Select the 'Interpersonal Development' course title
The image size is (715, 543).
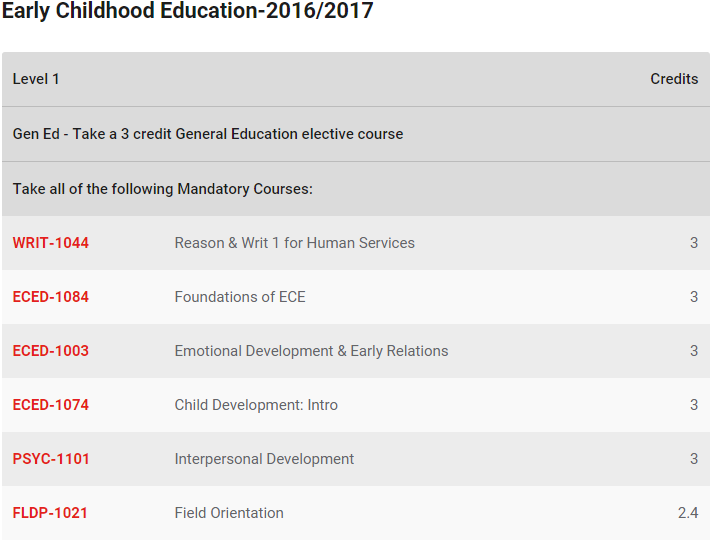coord(264,459)
